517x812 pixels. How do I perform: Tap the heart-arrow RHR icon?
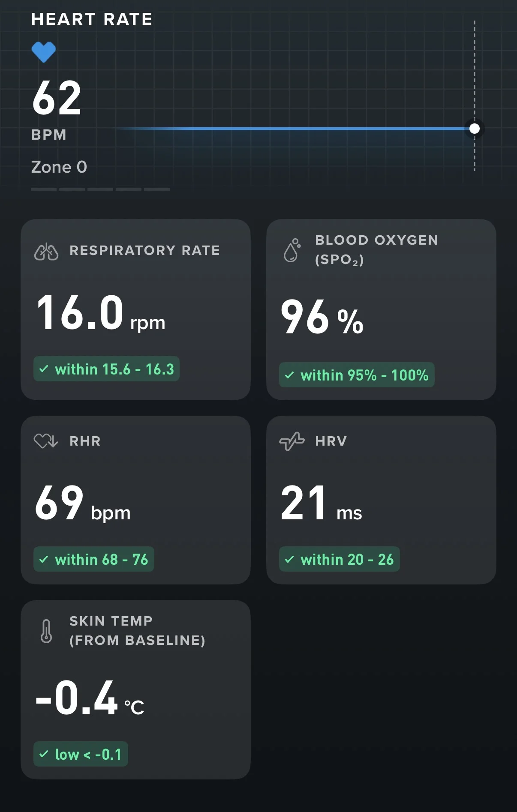tap(46, 441)
